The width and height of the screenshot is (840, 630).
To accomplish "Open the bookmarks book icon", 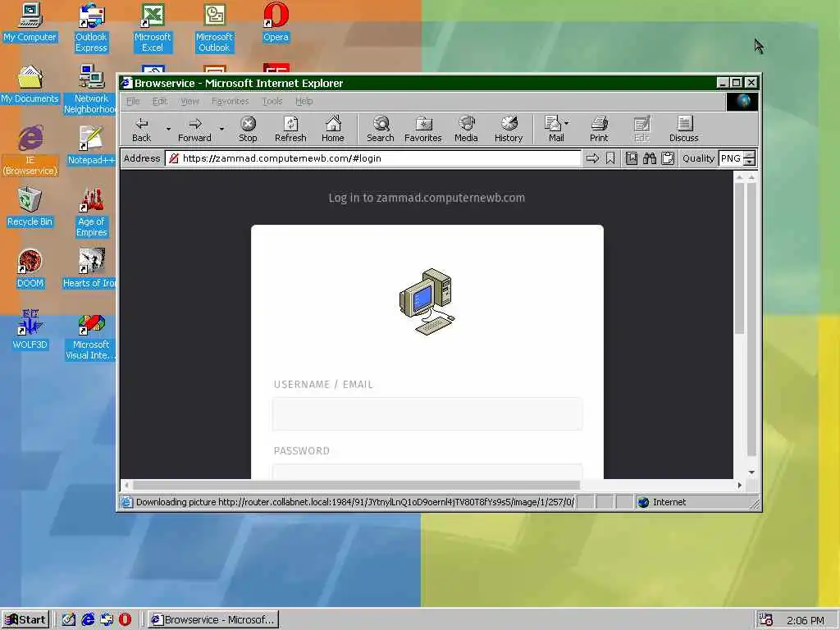I will coord(632,158).
